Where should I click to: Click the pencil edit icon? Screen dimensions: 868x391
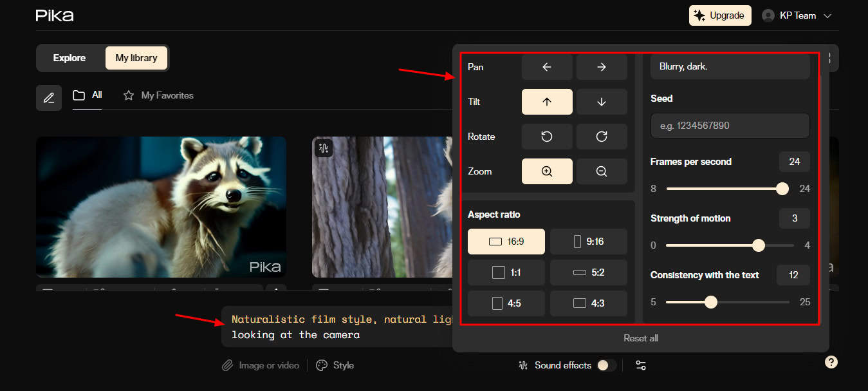tap(49, 98)
